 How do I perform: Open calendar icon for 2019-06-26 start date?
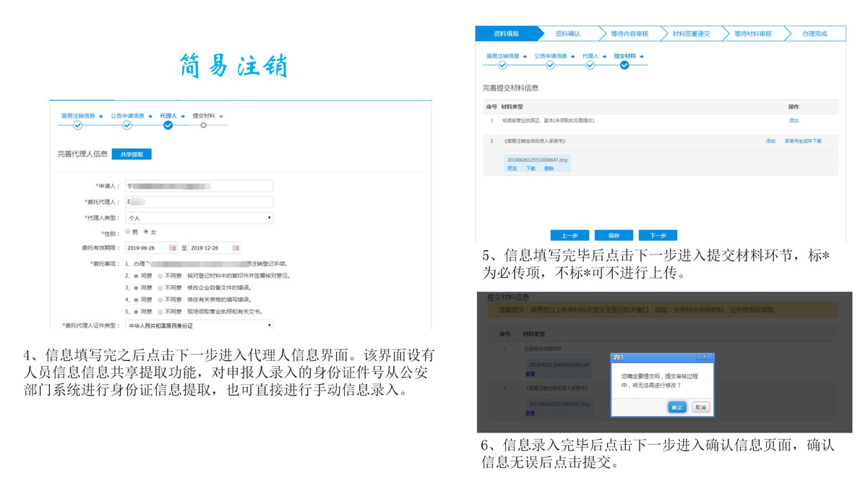(x=173, y=248)
